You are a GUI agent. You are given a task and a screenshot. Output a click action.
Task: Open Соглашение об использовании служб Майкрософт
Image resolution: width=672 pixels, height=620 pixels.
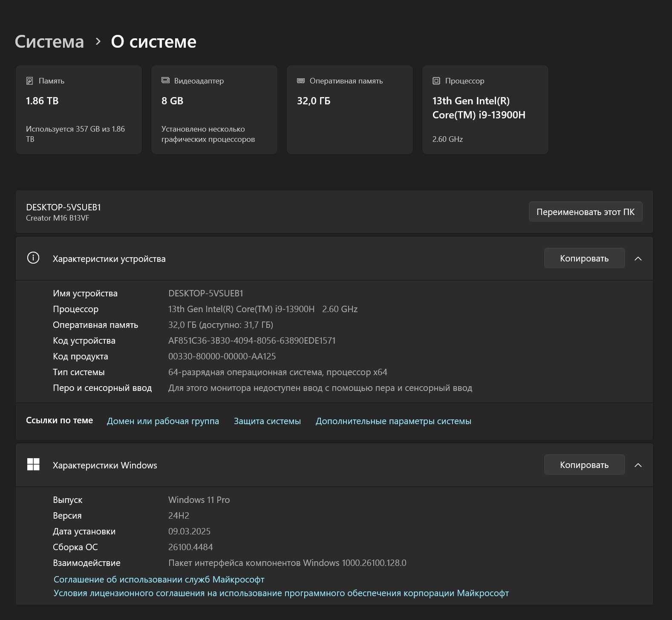[x=159, y=580]
